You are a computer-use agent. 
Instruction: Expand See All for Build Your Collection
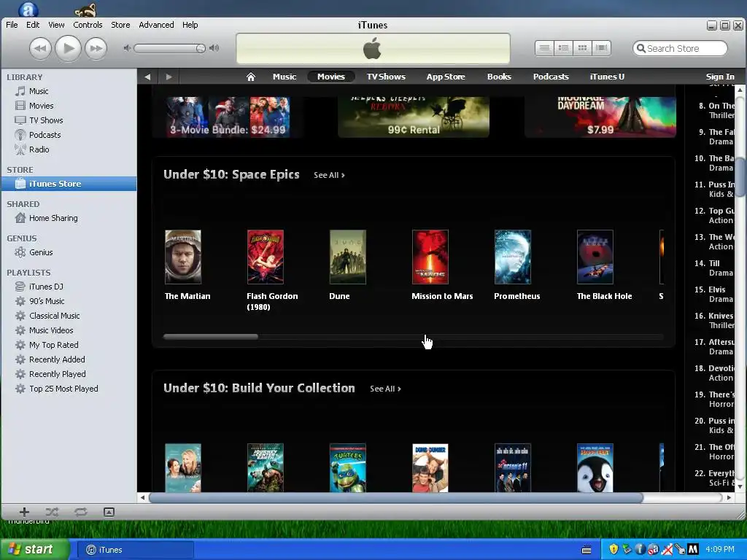pos(385,389)
